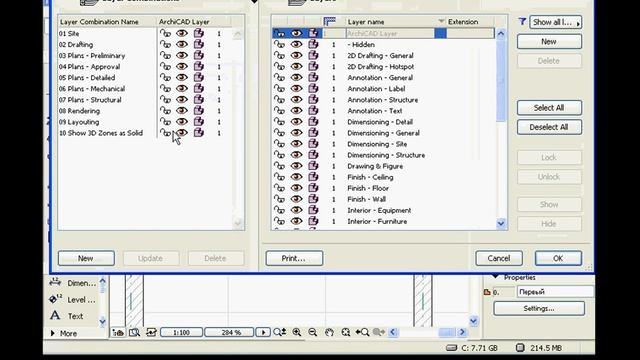Click the intersection group column header icon
The image size is (640, 360).
329,21
